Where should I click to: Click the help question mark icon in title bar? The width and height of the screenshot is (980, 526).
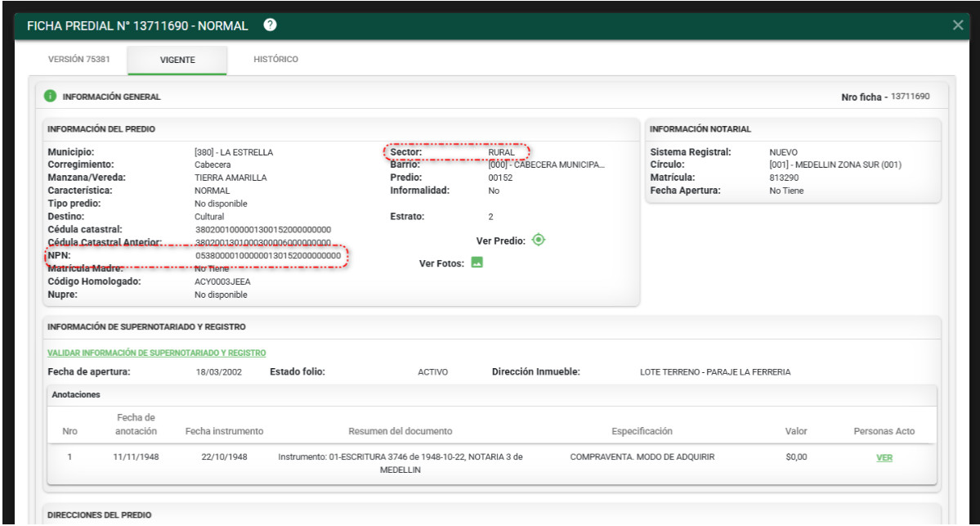(x=270, y=25)
